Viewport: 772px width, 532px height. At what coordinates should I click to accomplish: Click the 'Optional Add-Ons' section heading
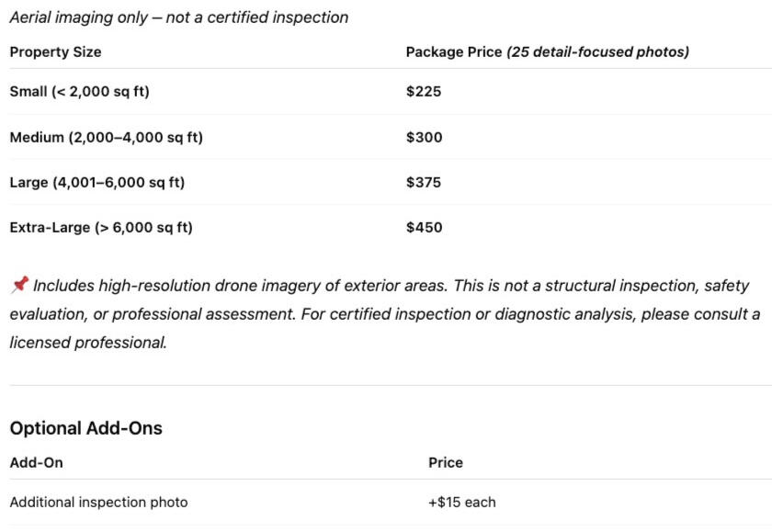85,428
